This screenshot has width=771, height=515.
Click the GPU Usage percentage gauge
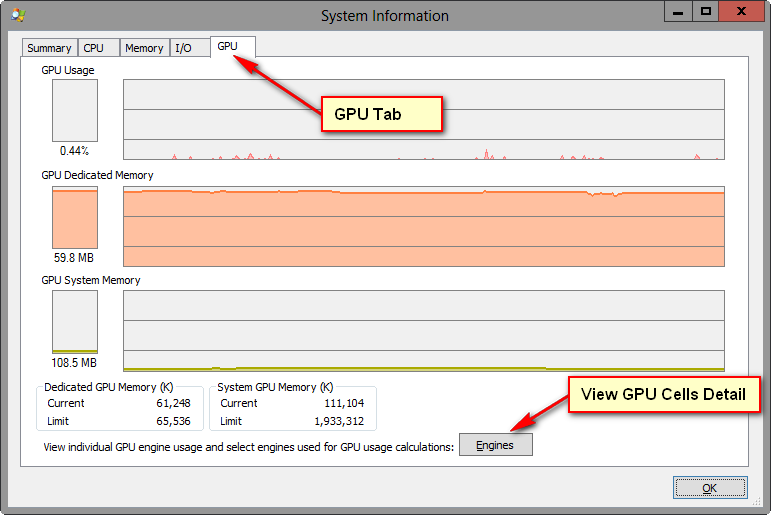tap(75, 111)
